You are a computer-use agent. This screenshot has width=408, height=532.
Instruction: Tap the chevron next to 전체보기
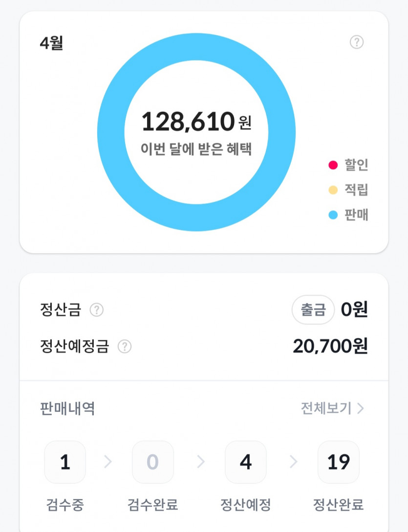point(361,408)
